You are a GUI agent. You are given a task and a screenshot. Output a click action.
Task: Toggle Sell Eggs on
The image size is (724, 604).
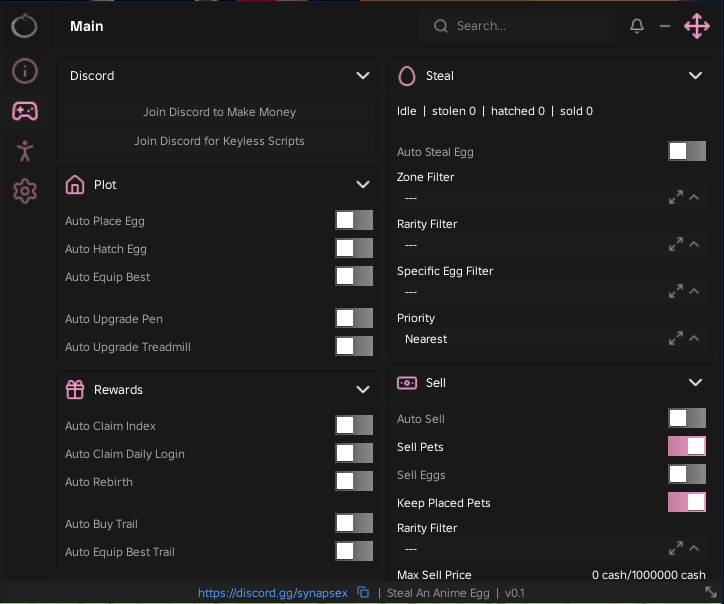(x=687, y=474)
